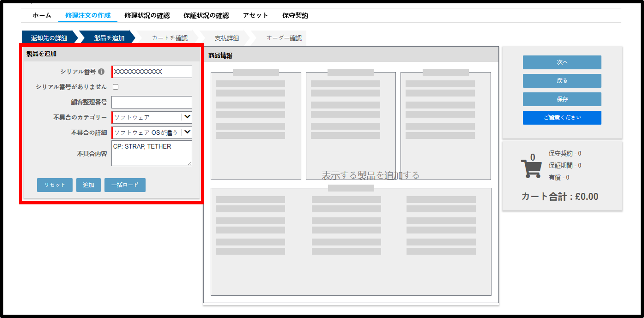Click the 有償 - 0 cart entry
This screenshot has height=318, width=644.
(559, 177)
